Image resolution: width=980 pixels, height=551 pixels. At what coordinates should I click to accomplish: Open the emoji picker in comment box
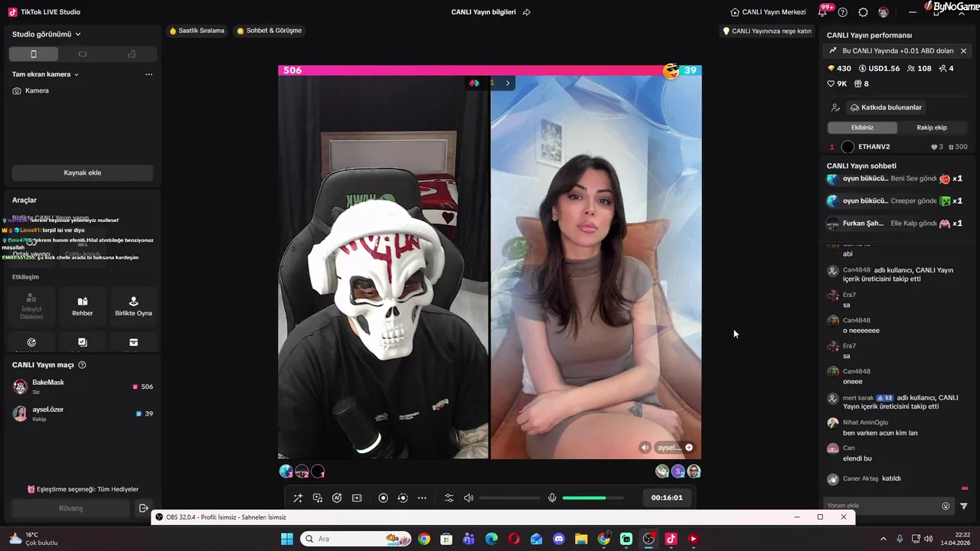pyautogui.click(x=946, y=506)
